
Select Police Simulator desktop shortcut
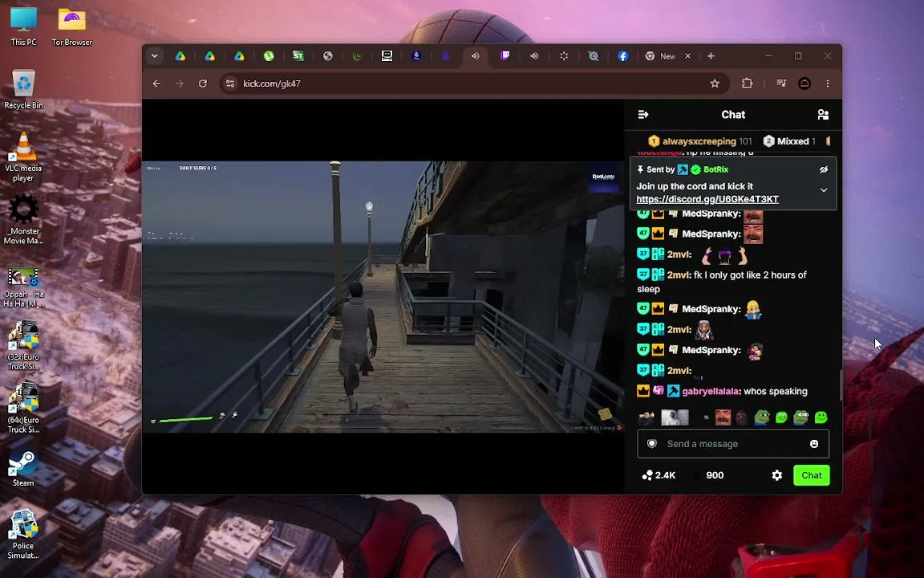point(23,535)
